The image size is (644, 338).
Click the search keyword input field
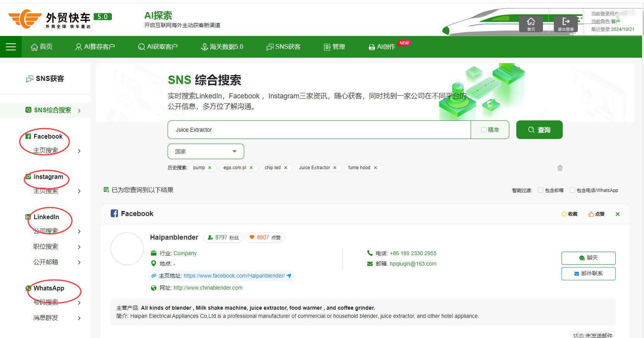(x=319, y=130)
